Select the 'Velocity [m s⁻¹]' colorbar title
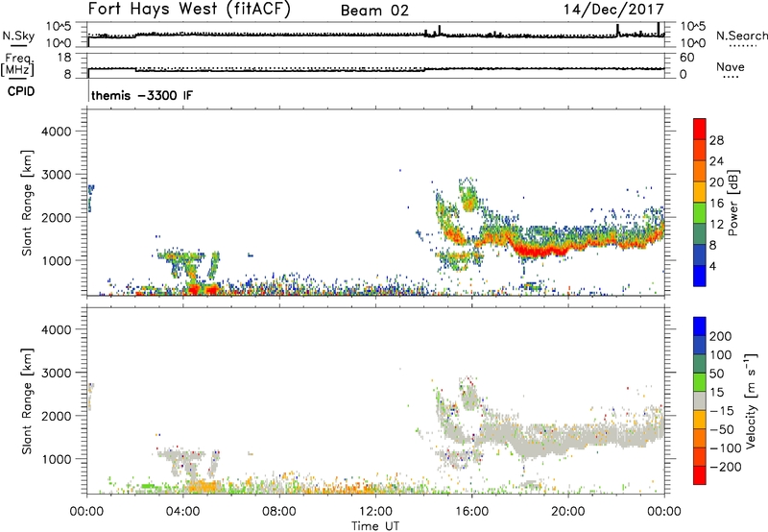 point(751,401)
